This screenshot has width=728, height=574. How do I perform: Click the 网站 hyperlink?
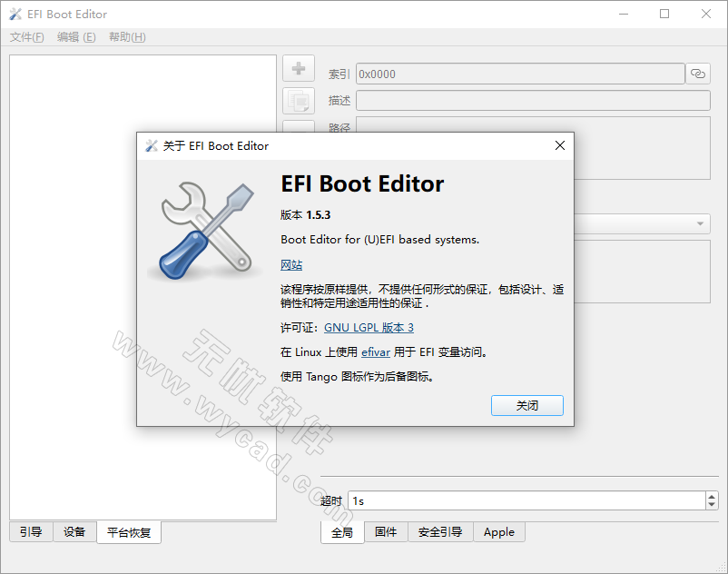pyautogui.click(x=291, y=264)
